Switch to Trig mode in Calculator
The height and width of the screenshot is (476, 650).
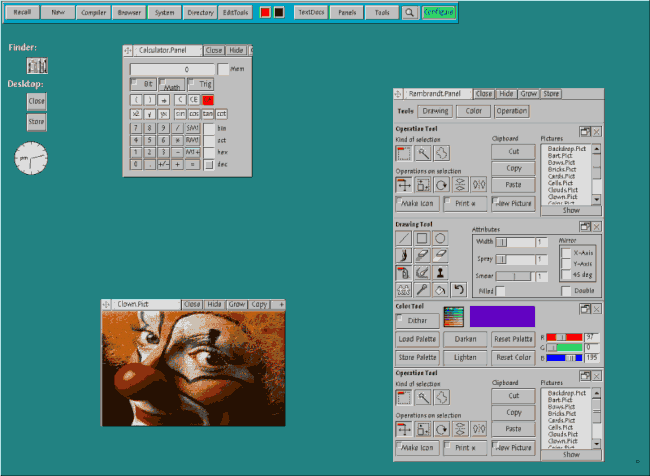[201, 85]
